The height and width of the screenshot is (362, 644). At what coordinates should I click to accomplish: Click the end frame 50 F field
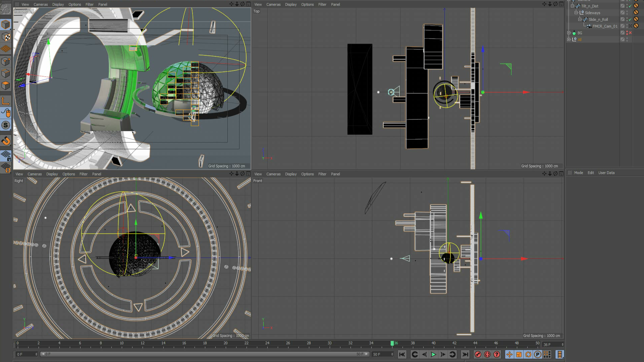coord(380,354)
